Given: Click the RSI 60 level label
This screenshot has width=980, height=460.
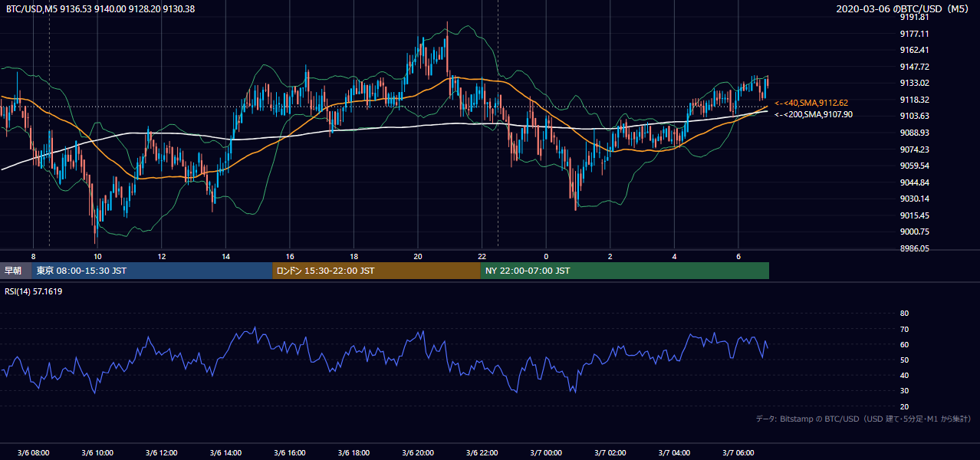Looking at the screenshot, I should [x=904, y=344].
